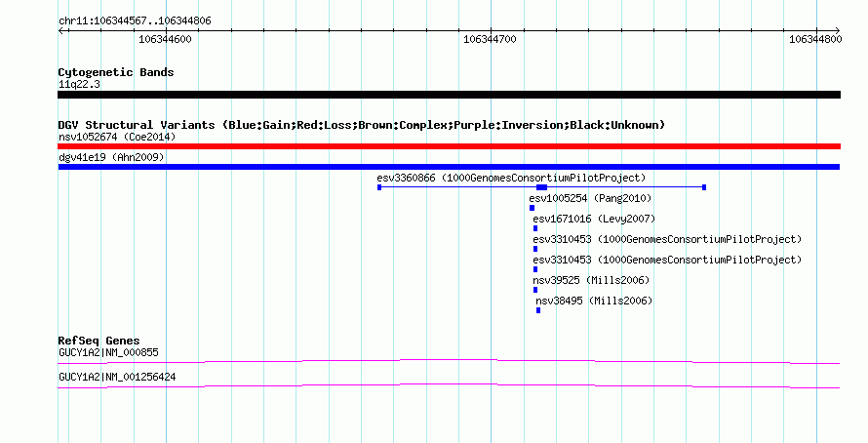Viewport: 868px width, 443px height.
Task: Click the blue marker under nsv38495
Action: click(538, 310)
